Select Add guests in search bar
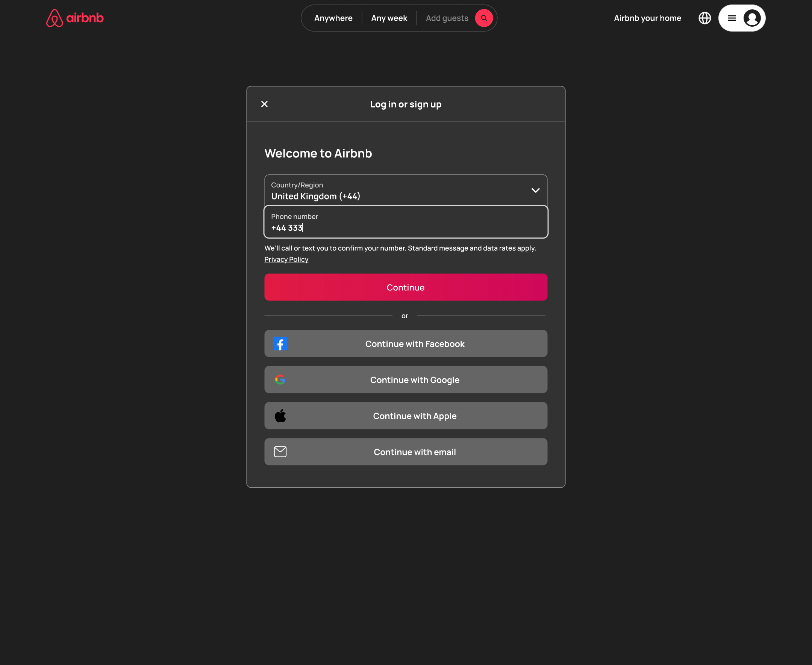 [447, 18]
